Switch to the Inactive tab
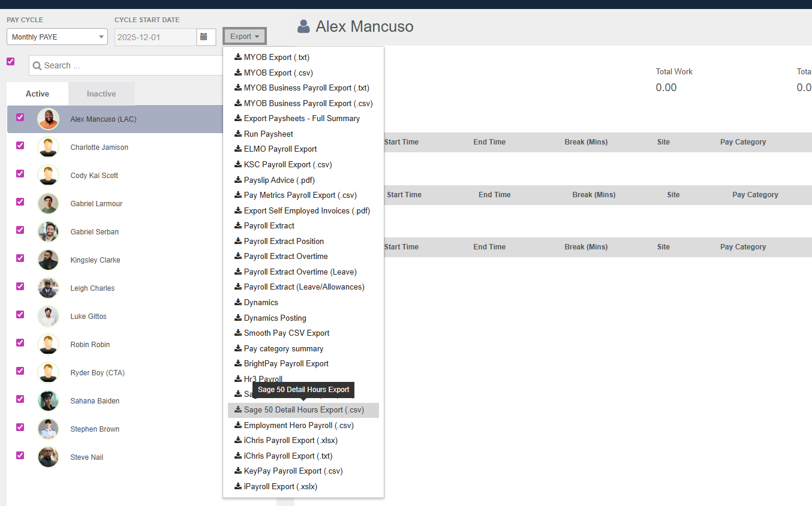 (x=101, y=94)
